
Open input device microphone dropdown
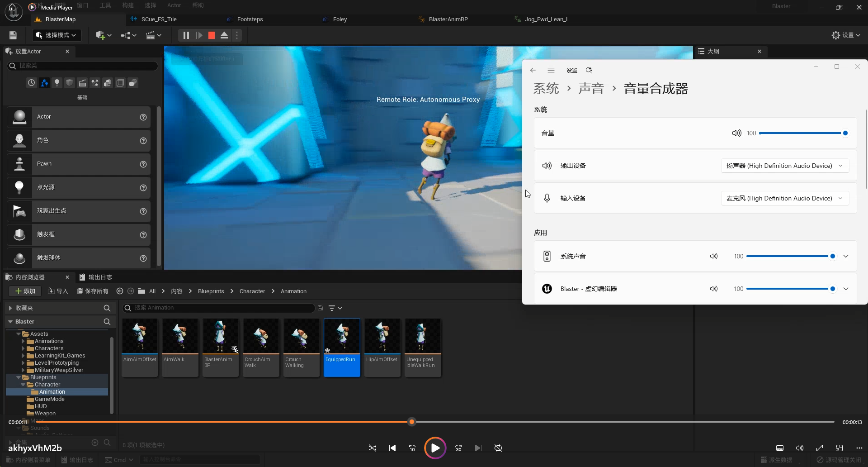[785, 198]
